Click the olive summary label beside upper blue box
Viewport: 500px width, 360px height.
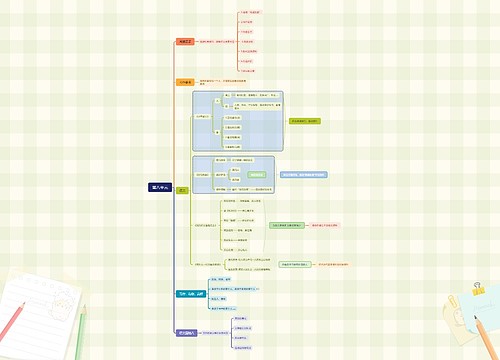305,121
